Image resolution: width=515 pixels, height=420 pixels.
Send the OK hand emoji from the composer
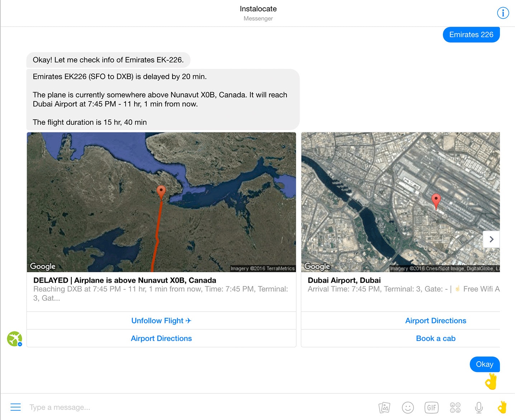[502, 407]
